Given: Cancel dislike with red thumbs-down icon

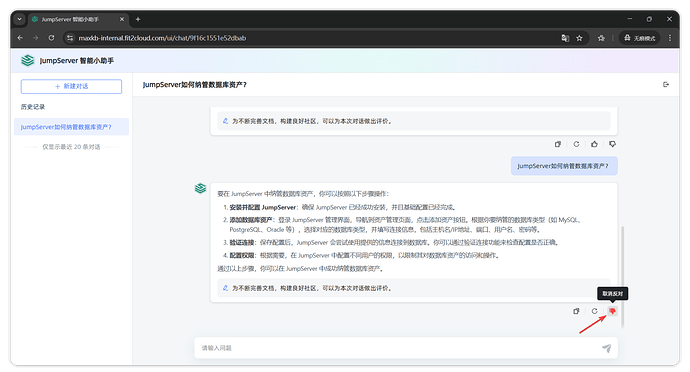Looking at the screenshot, I should click(612, 311).
